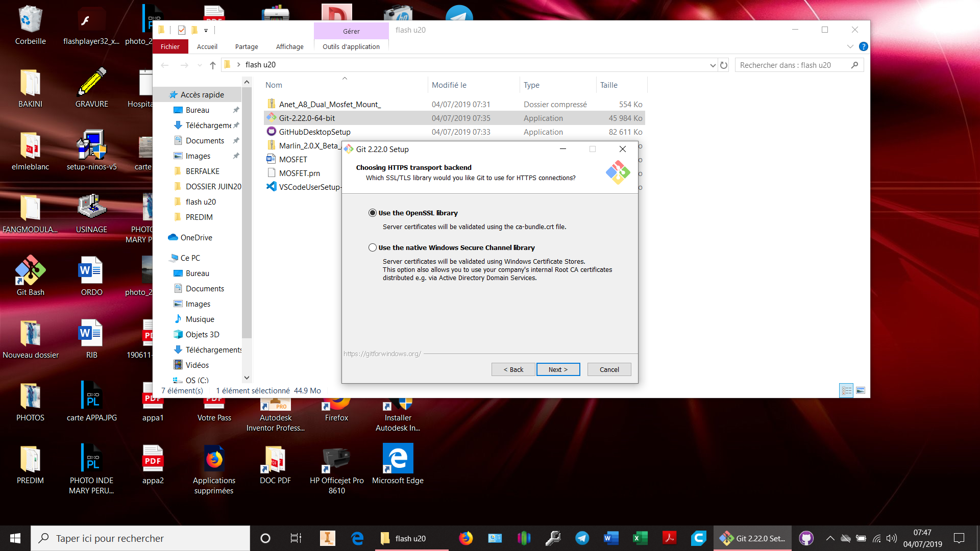
Task: Open the Affichage ribbon tab
Action: pos(290,46)
